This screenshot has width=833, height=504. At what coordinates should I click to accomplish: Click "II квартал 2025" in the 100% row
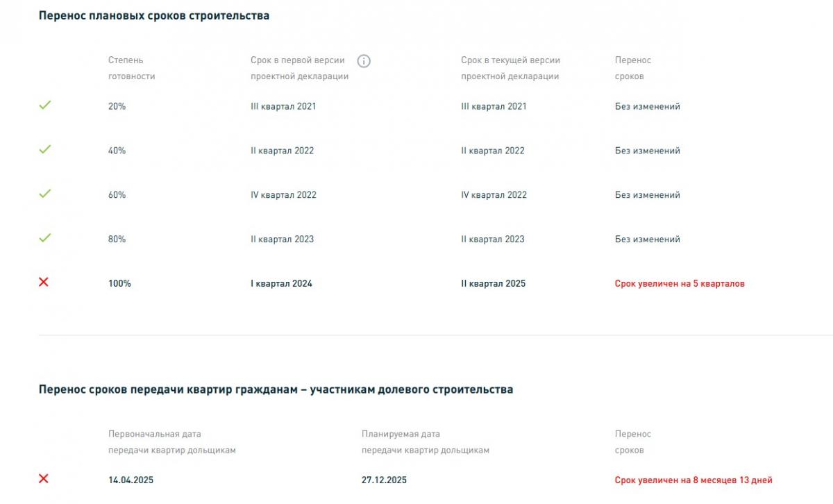tap(493, 283)
